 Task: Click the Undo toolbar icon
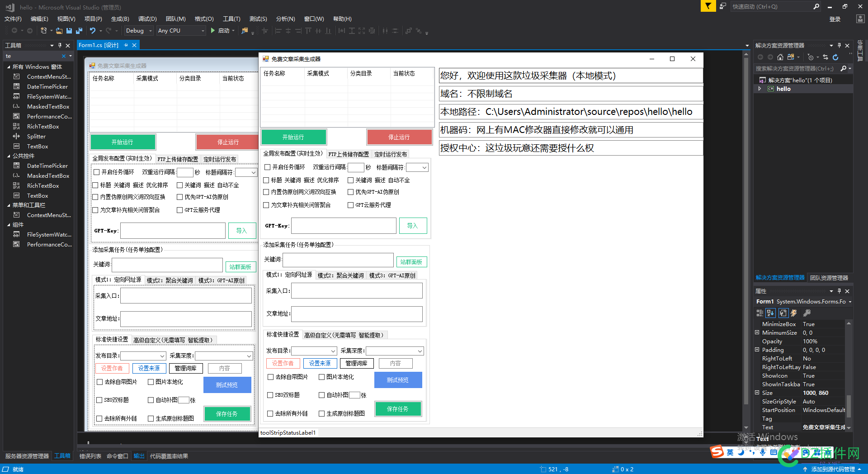click(x=93, y=31)
